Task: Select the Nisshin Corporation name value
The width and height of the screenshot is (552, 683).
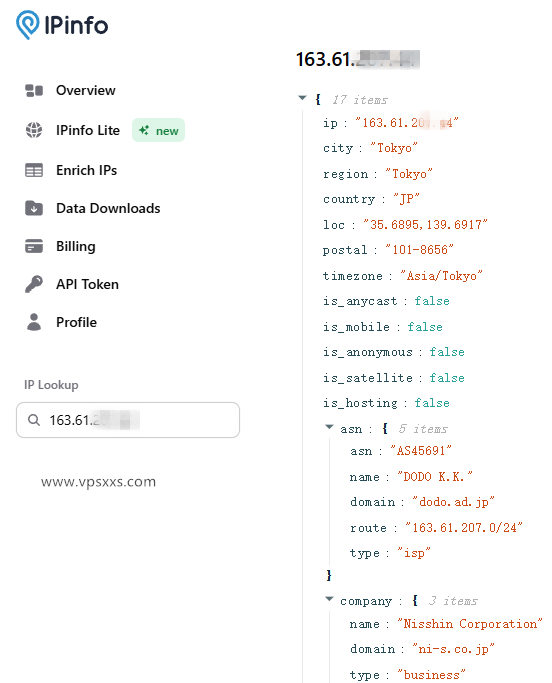Action: click(x=470, y=624)
